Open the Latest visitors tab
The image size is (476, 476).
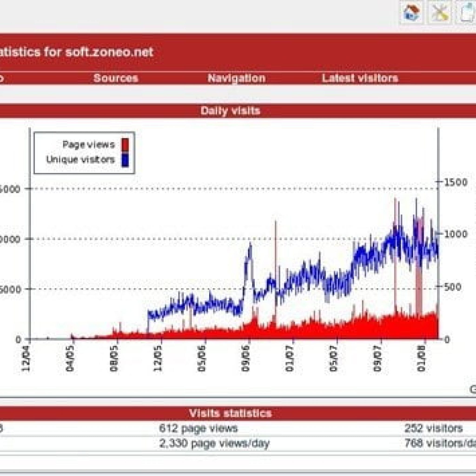[x=360, y=78]
